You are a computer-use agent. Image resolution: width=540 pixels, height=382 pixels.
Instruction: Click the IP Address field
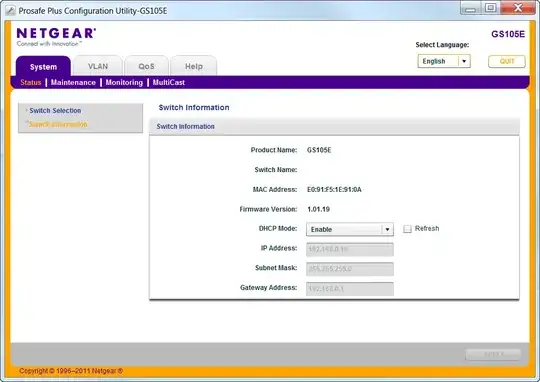click(350, 249)
